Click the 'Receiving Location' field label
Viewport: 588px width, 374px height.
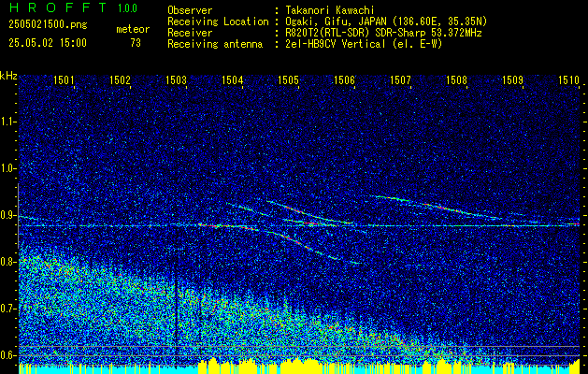coord(218,22)
